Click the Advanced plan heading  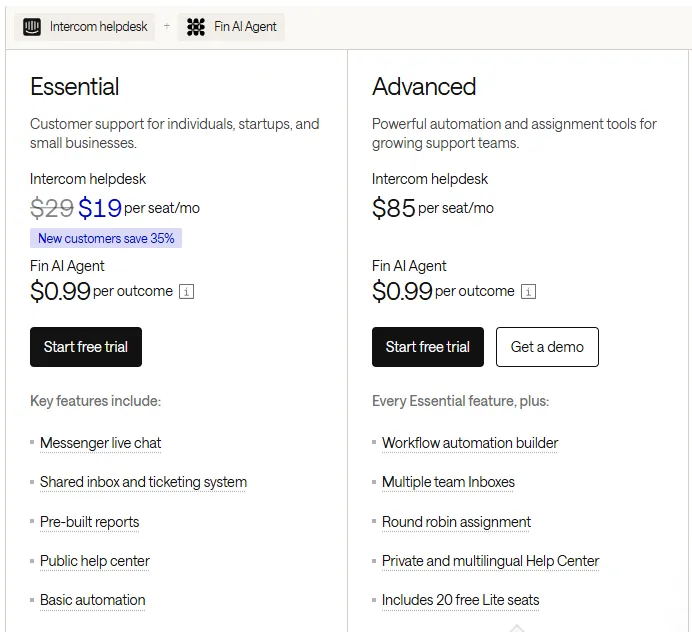[424, 87]
